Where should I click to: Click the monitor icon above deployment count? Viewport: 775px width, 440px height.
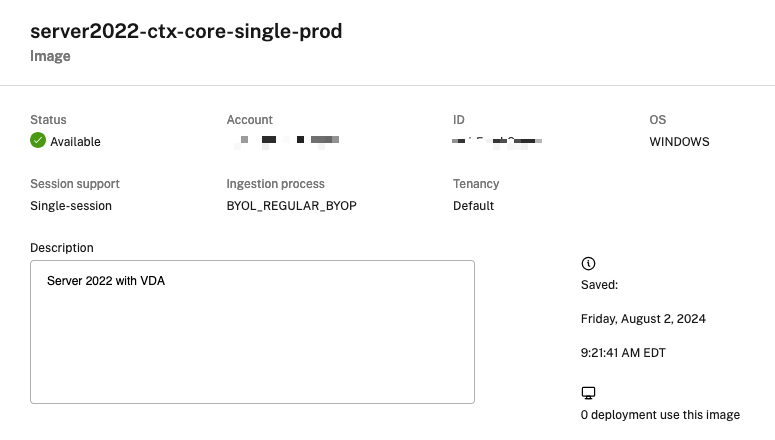click(x=588, y=393)
